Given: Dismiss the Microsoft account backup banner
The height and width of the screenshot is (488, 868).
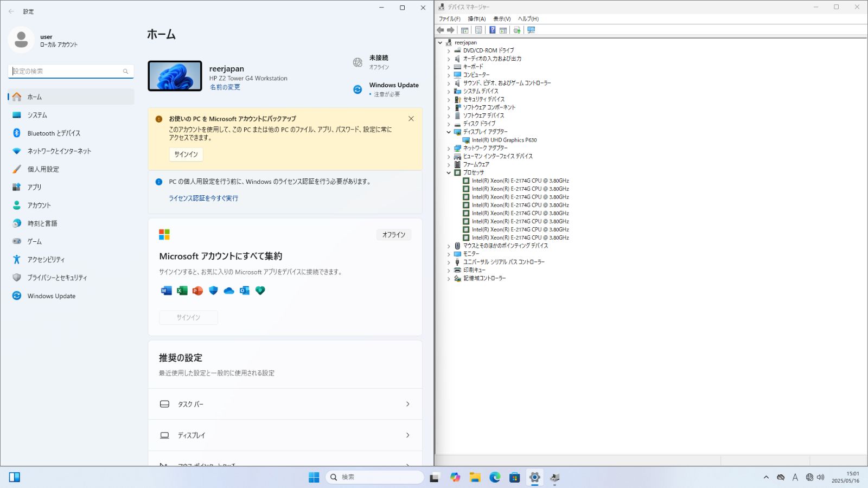Looking at the screenshot, I should tap(411, 119).
